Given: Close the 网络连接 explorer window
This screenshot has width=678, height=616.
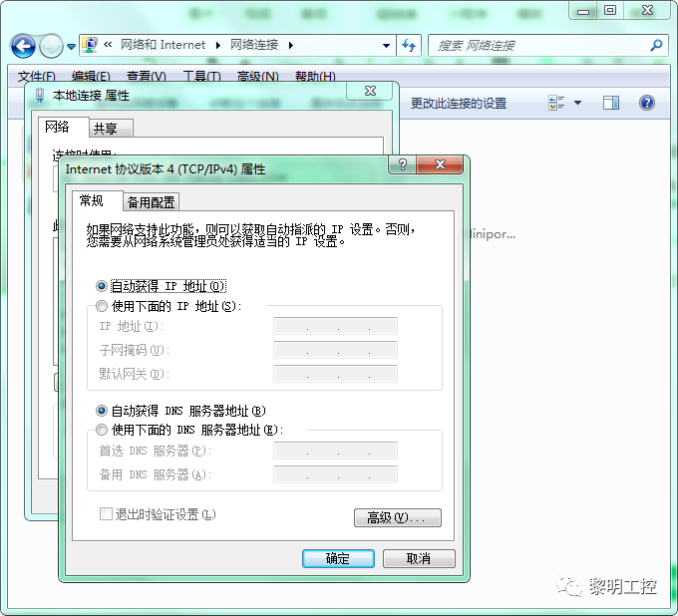Looking at the screenshot, I should click(647, 10).
